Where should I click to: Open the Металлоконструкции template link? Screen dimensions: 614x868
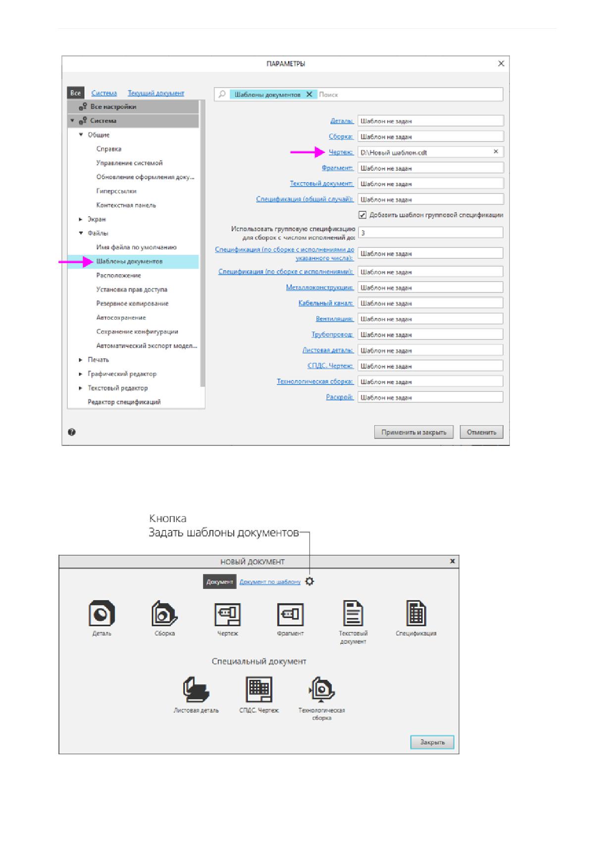pyautogui.click(x=320, y=287)
